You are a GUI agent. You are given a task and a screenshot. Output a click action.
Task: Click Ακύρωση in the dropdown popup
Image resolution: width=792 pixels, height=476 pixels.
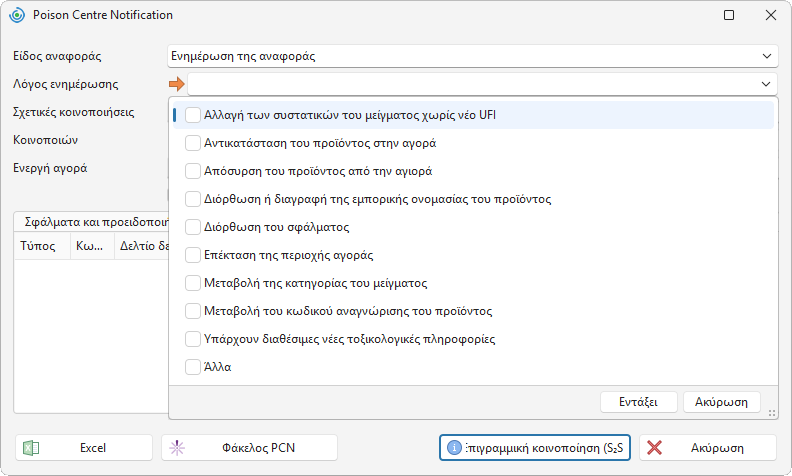tap(721, 402)
